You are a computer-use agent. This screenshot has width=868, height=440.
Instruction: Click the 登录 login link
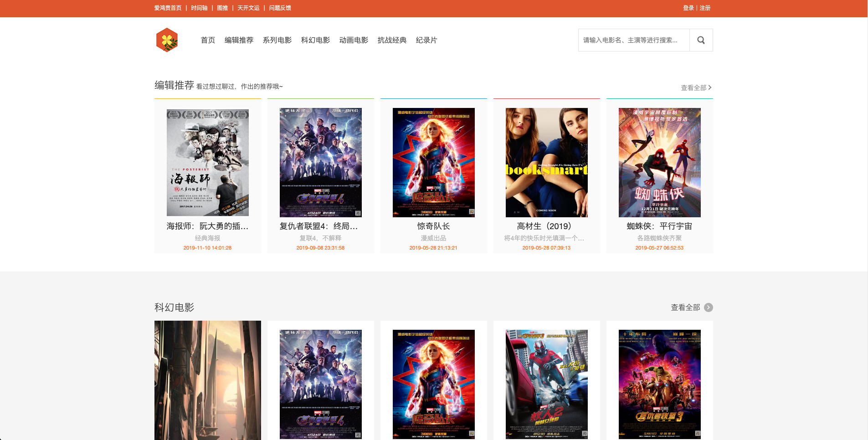pos(688,8)
